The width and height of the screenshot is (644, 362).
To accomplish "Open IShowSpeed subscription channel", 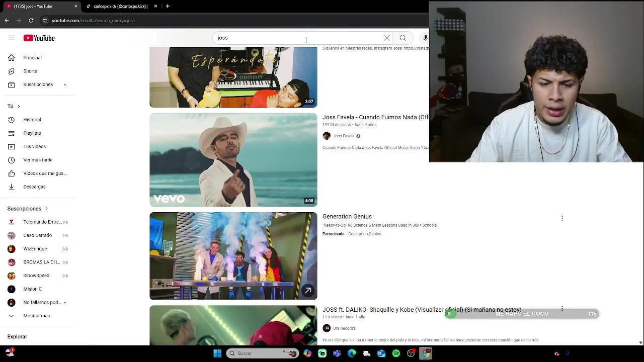I will (x=38, y=276).
